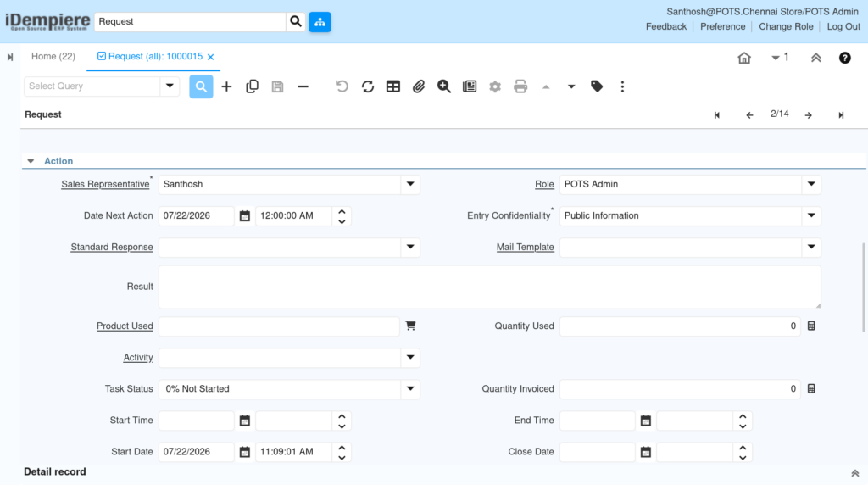The image size is (868, 485).
Task: Open Select Query dropdown
Action: tap(170, 86)
